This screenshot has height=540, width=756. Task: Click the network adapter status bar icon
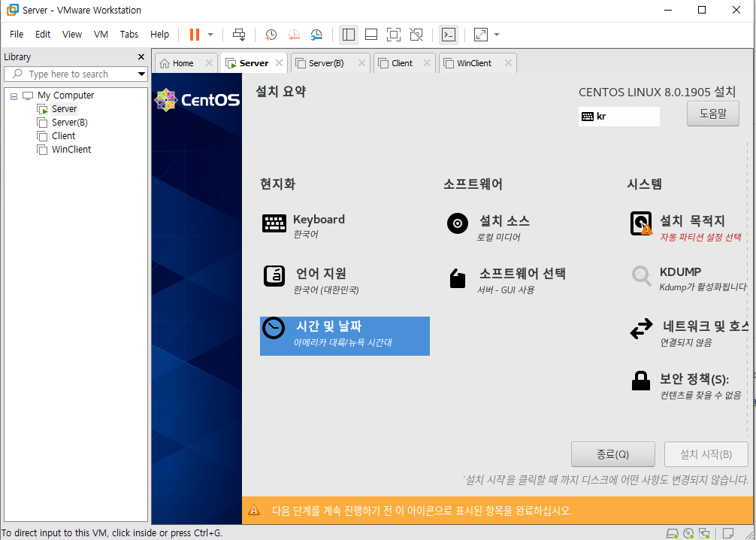704,533
